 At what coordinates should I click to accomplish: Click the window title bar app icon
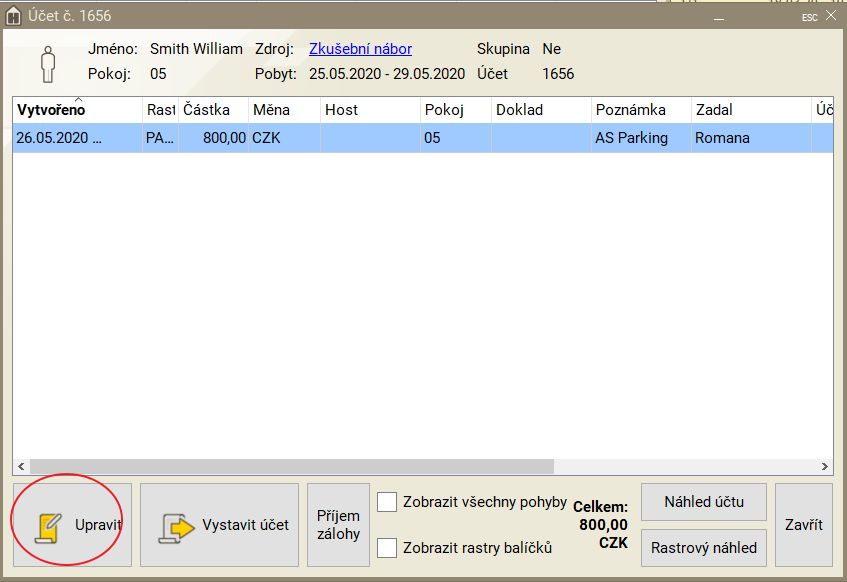pyautogui.click(x=14, y=16)
